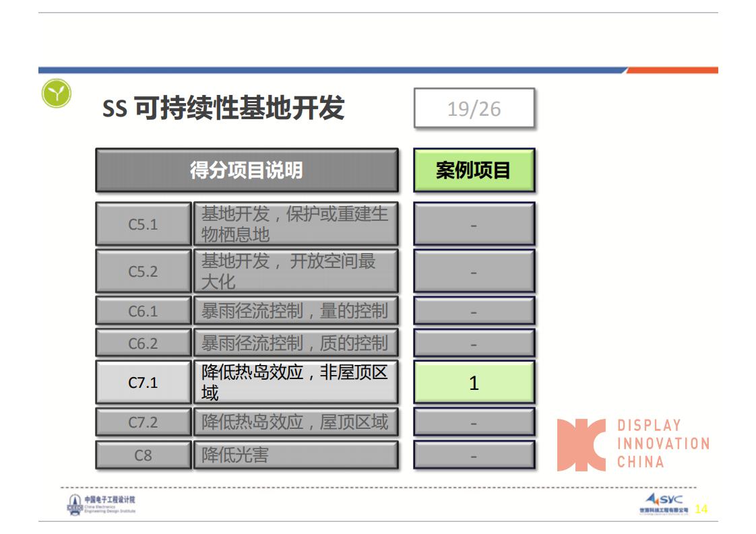This screenshot has width=756, height=534.
Task: Select the 19/26 score box
Action: [474, 108]
